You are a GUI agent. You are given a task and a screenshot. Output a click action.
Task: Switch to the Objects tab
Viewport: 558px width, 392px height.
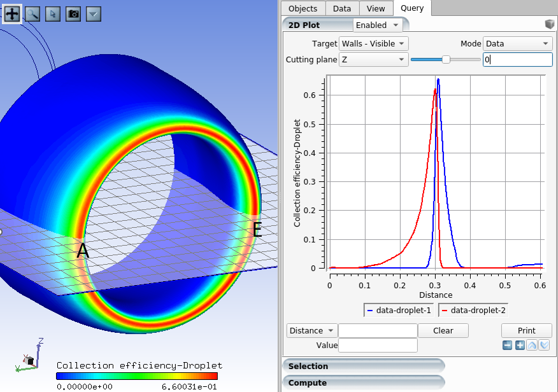point(303,8)
